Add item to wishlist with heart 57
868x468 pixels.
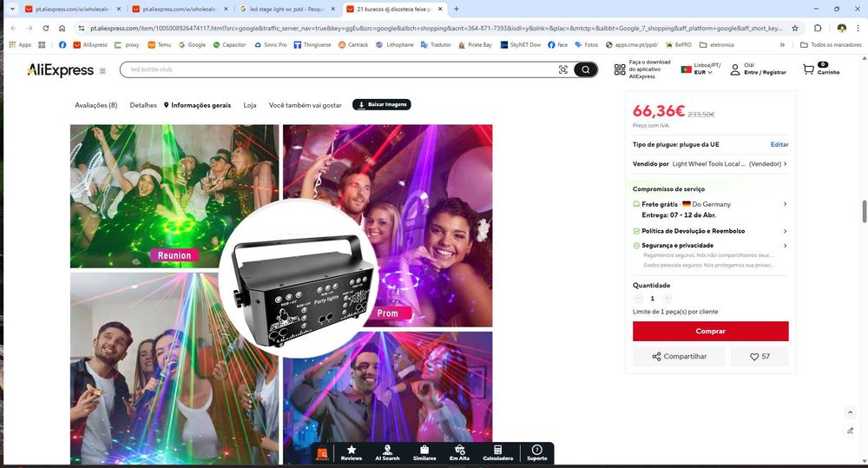(759, 356)
